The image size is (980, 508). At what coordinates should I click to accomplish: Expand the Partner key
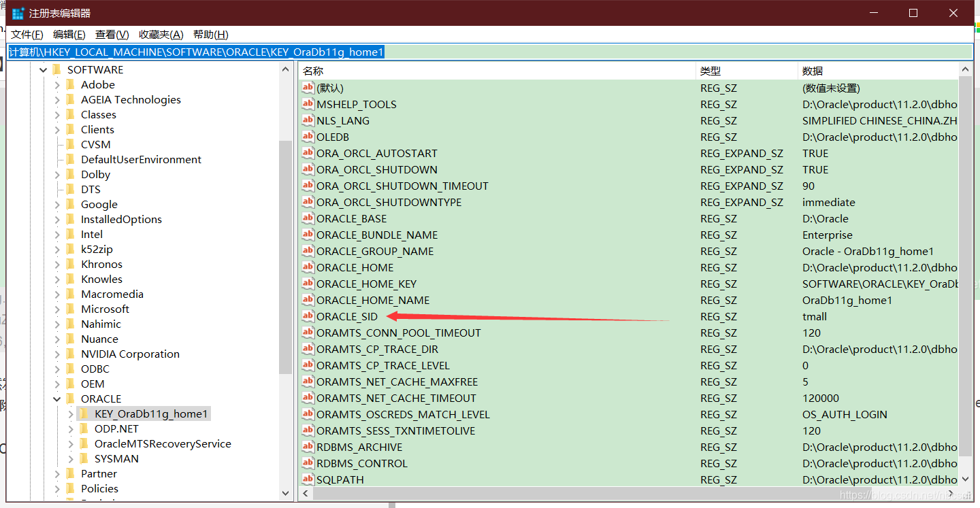[x=57, y=473]
